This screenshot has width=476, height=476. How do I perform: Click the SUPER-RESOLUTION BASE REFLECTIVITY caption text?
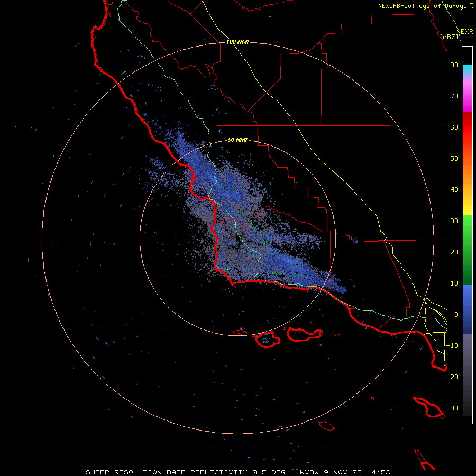pyautogui.click(x=167, y=472)
